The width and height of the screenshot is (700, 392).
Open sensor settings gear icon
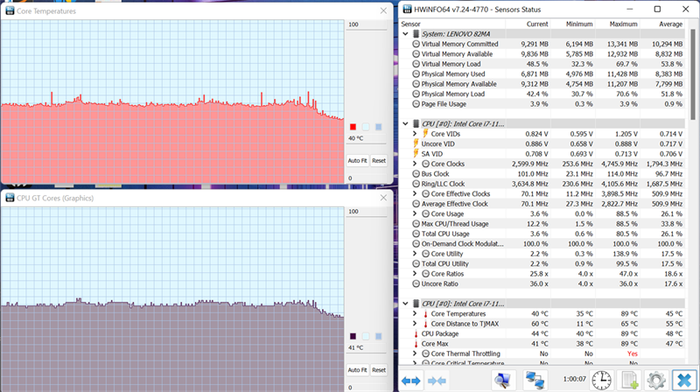pyautogui.click(x=656, y=380)
